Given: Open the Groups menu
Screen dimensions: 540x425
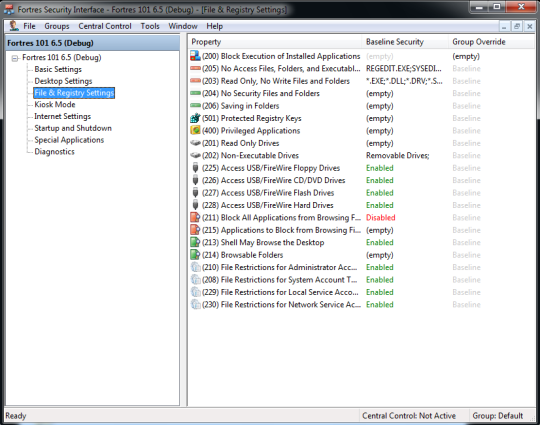Looking at the screenshot, I should 56,26.
